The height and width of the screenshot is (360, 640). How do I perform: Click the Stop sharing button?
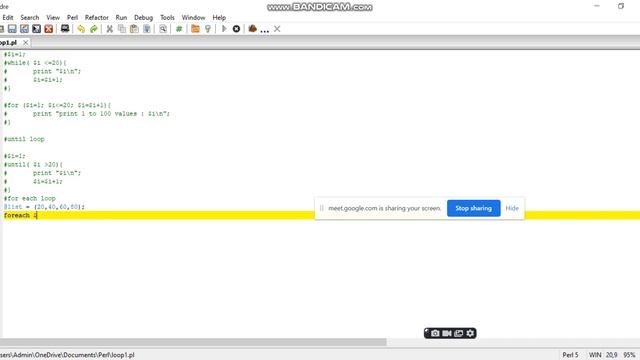click(473, 208)
